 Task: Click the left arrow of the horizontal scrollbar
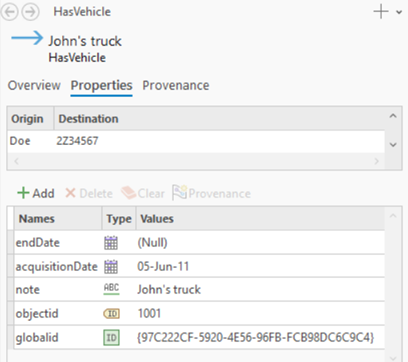pyautogui.click(x=16, y=161)
